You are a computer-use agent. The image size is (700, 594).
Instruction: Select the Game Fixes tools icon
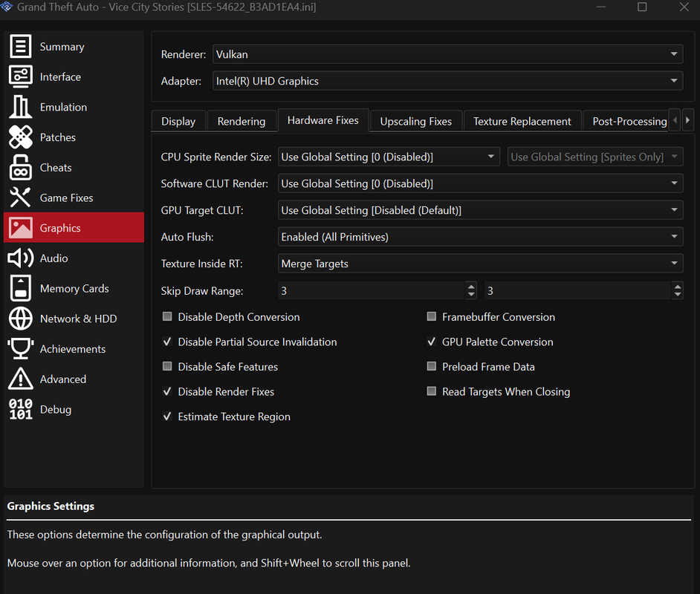click(21, 198)
